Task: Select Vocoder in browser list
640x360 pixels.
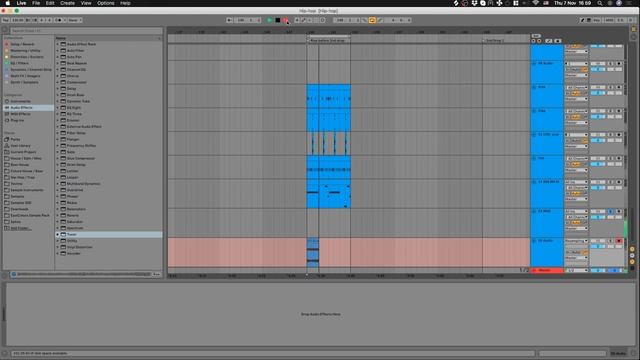Action: click(x=73, y=253)
